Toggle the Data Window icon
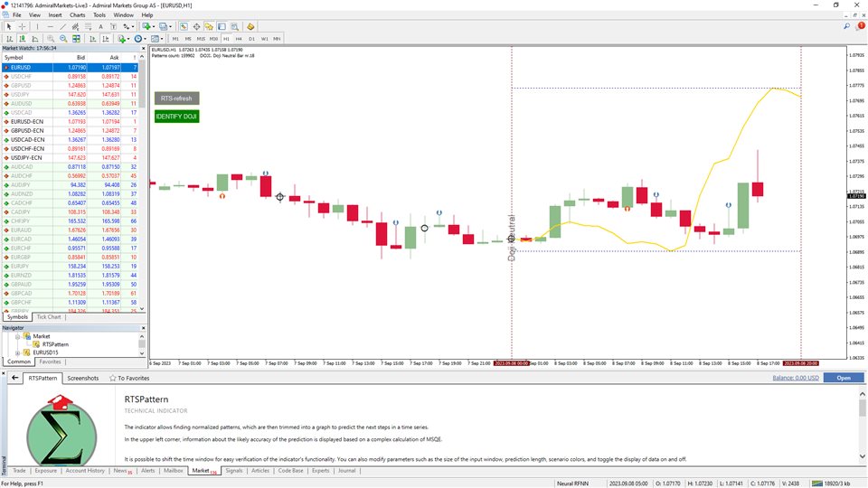The width and height of the screenshot is (868, 488). tap(196, 26)
